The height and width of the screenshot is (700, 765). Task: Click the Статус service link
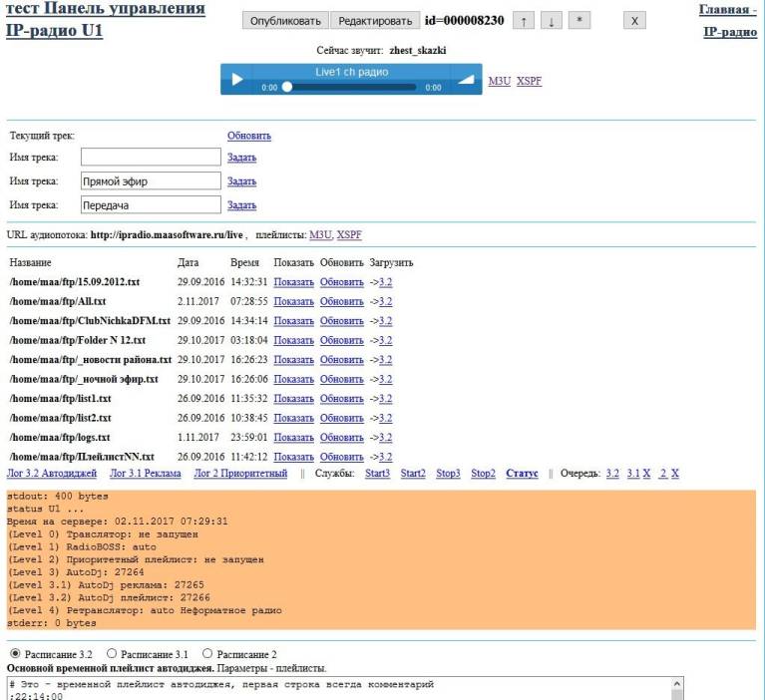pyautogui.click(x=522, y=474)
